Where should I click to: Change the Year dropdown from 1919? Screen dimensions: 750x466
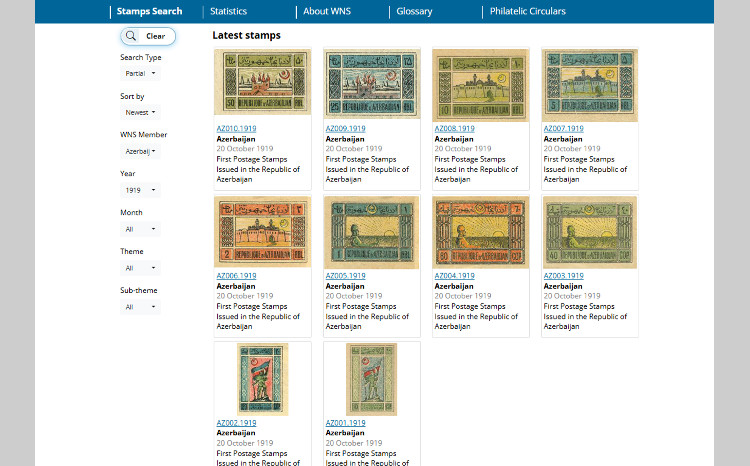(139, 190)
